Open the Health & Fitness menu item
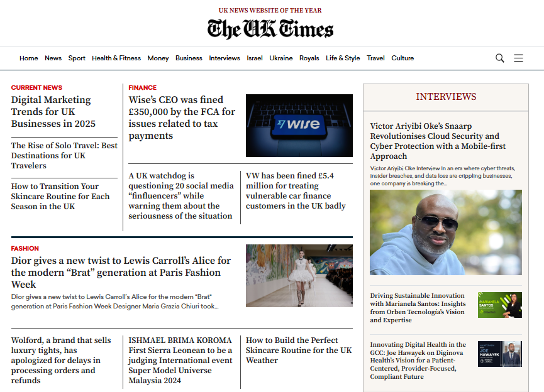Screen dimensions: 544x392 click(116, 58)
